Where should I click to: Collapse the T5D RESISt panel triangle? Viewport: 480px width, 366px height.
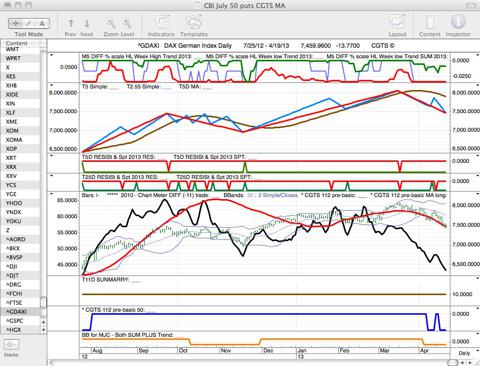tap(51, 155)
